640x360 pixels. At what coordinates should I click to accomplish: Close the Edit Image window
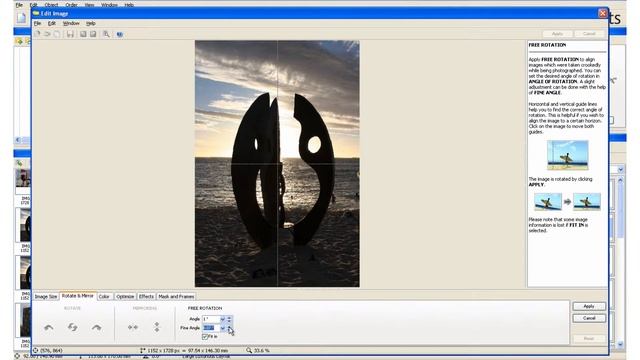[x=602, y=13]
